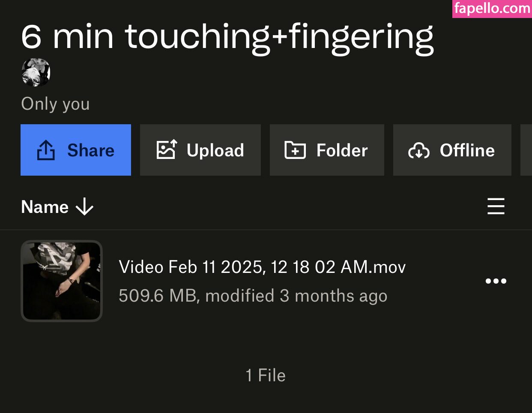Click the Upload photo icon
Screen dimensions: 532x413
[x=166, y=150]
